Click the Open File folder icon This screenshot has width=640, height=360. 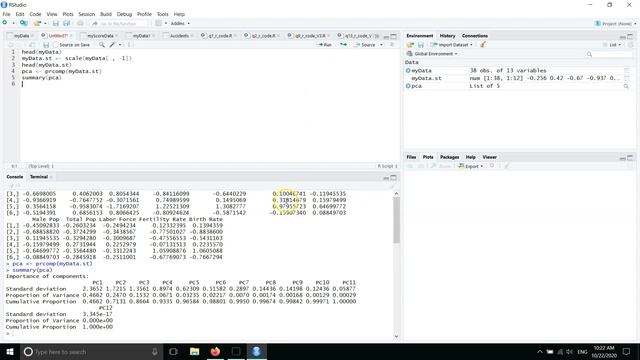click(37, 23)
